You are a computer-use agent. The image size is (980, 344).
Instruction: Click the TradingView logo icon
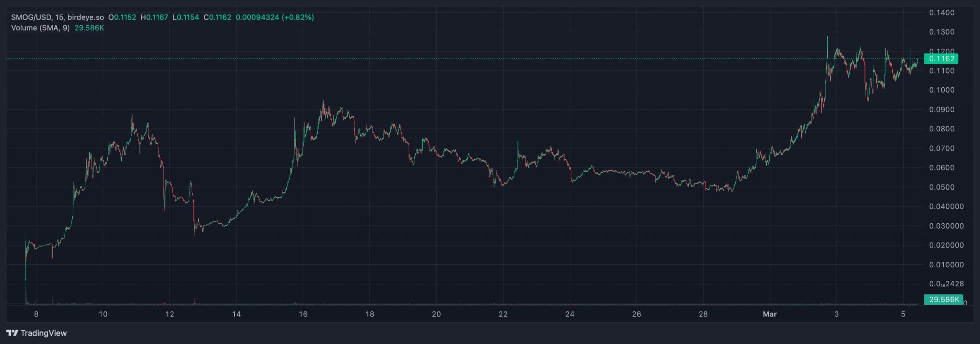tap(12, 333)
